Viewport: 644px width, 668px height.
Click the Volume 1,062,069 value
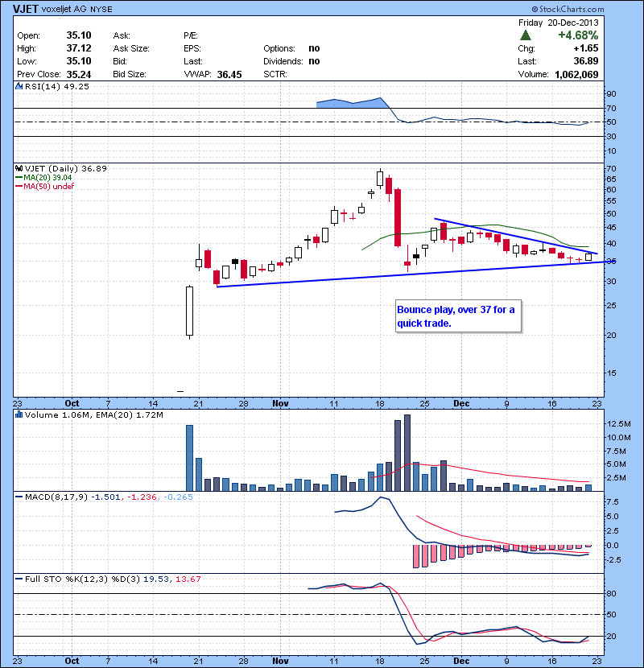tap(576, 75)
